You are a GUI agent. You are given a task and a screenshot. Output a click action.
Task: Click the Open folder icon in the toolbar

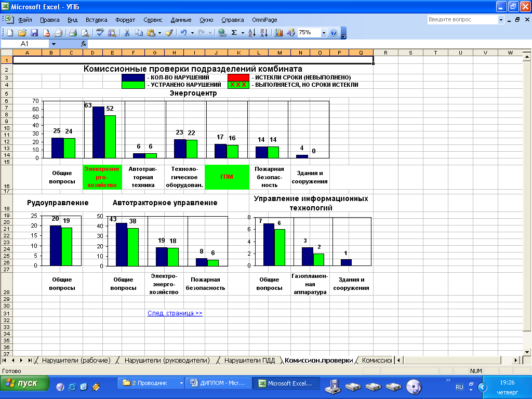(x=22, y=33)
